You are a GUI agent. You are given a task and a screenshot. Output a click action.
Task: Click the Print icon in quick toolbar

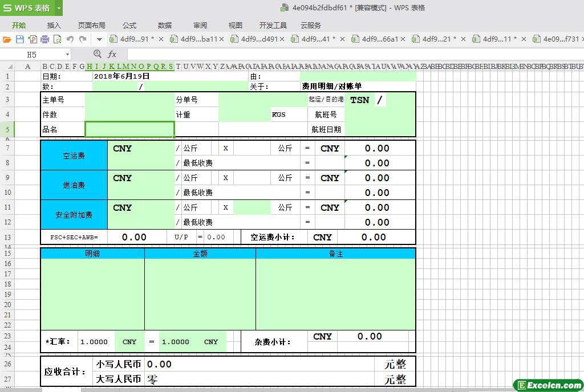[44, 39]
